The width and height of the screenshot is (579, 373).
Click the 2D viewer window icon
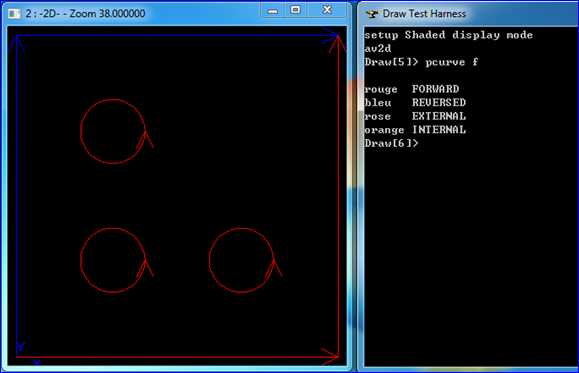[14, 14]
